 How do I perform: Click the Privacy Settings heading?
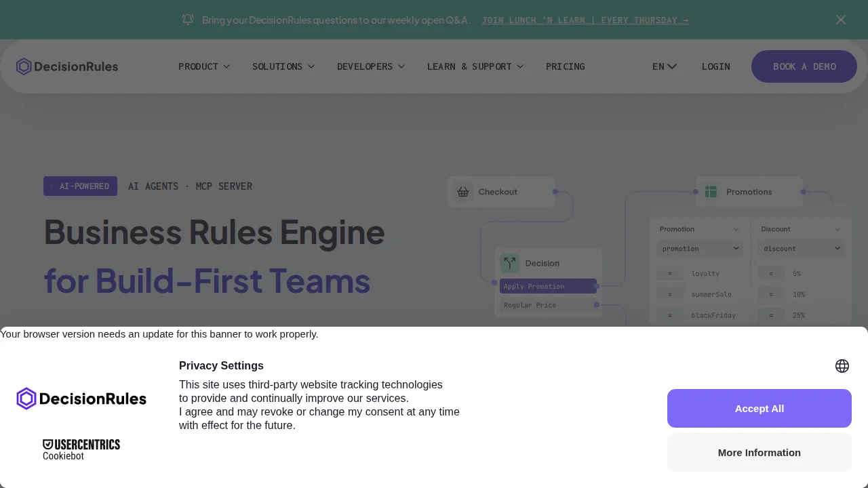[221, 365]
